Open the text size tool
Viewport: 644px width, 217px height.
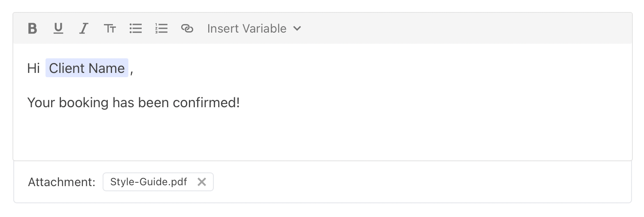(x=110, y=29)
